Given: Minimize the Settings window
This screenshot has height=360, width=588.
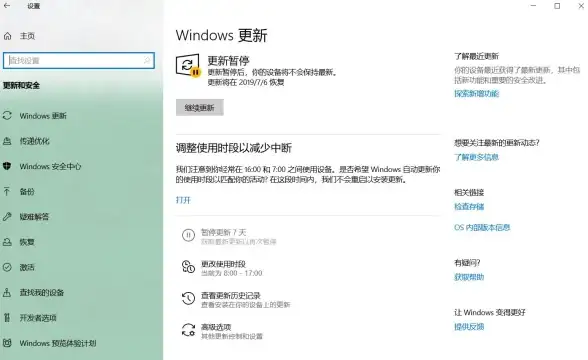Looking at the screenshot, I should [x=534, y=6].
